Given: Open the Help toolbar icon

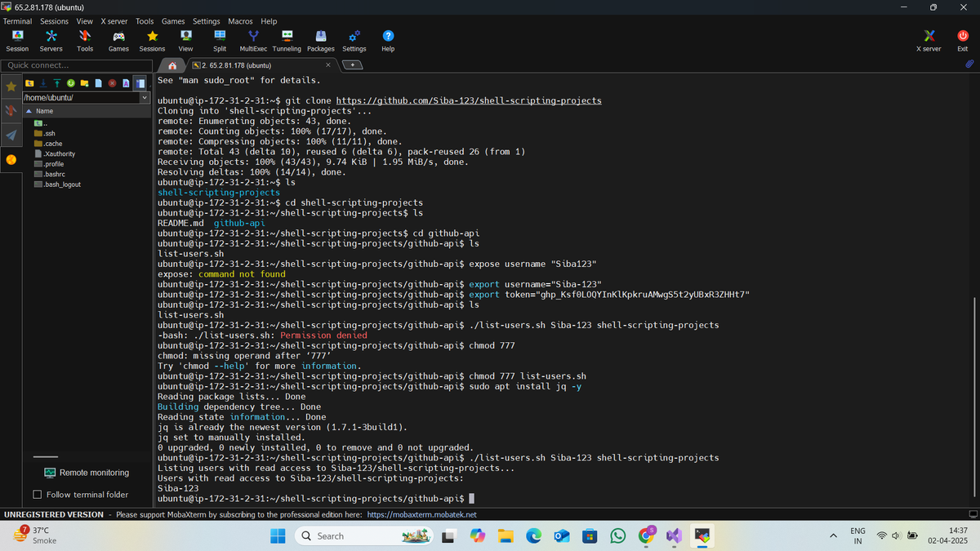Looking at the screenshot, I should coord(388,41).
